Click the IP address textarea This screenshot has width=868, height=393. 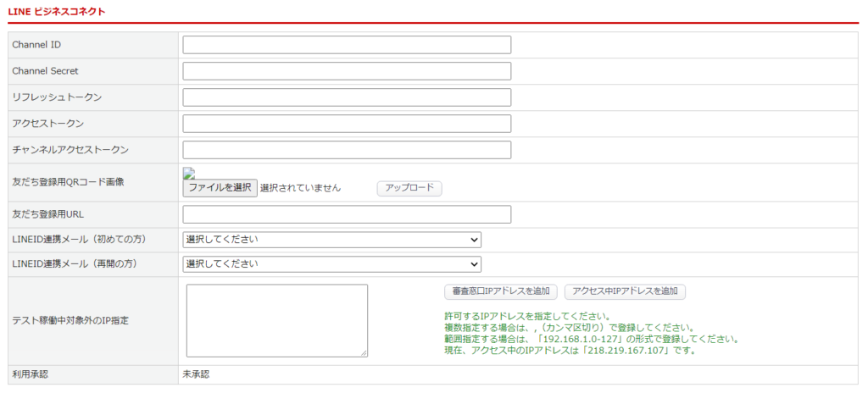click(x=277, y=321)
